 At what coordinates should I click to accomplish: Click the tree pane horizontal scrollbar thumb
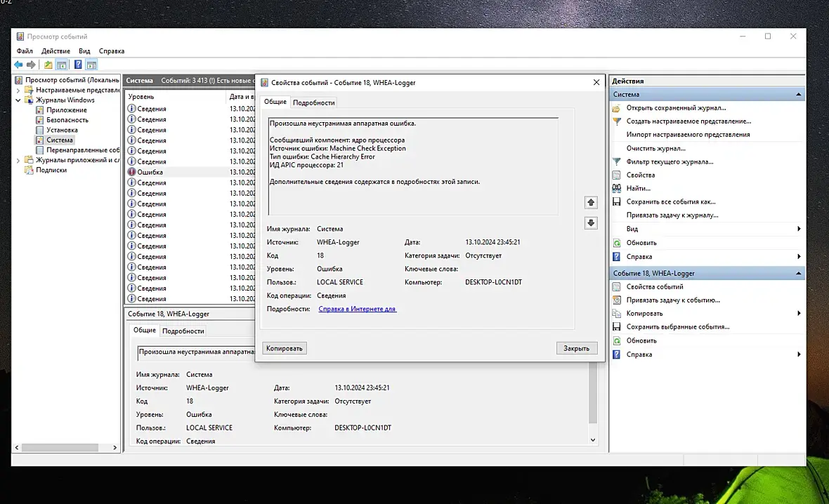click(60, 447)
